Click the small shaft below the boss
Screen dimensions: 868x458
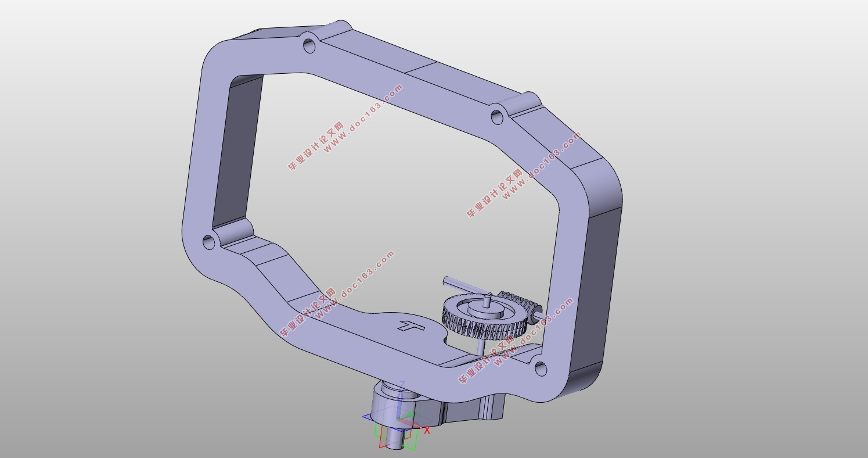tap(394, 439)
